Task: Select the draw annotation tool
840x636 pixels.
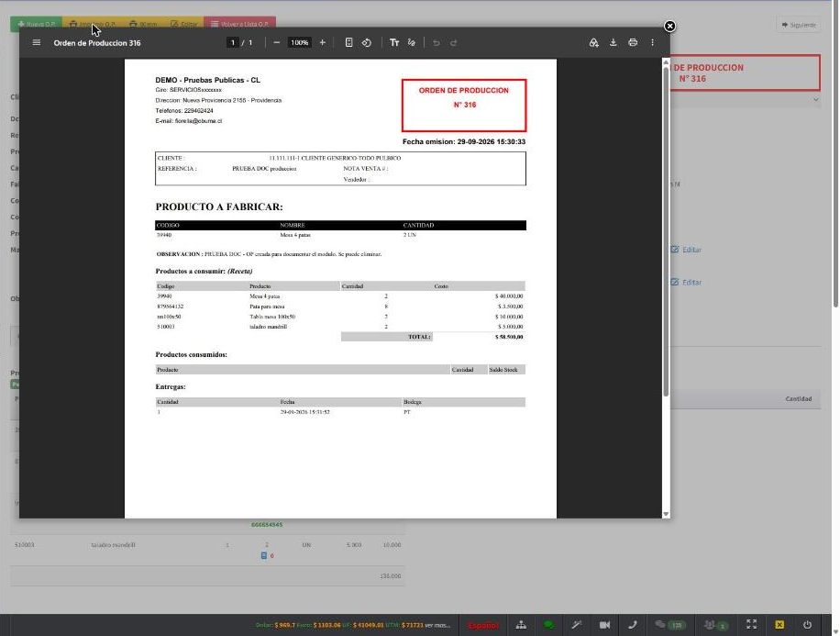Action: click(412, 42)
